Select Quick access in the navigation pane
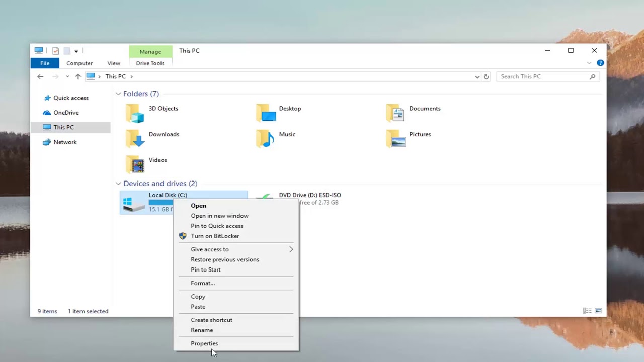Screen dimensions: 644x362 click(71, 98)
